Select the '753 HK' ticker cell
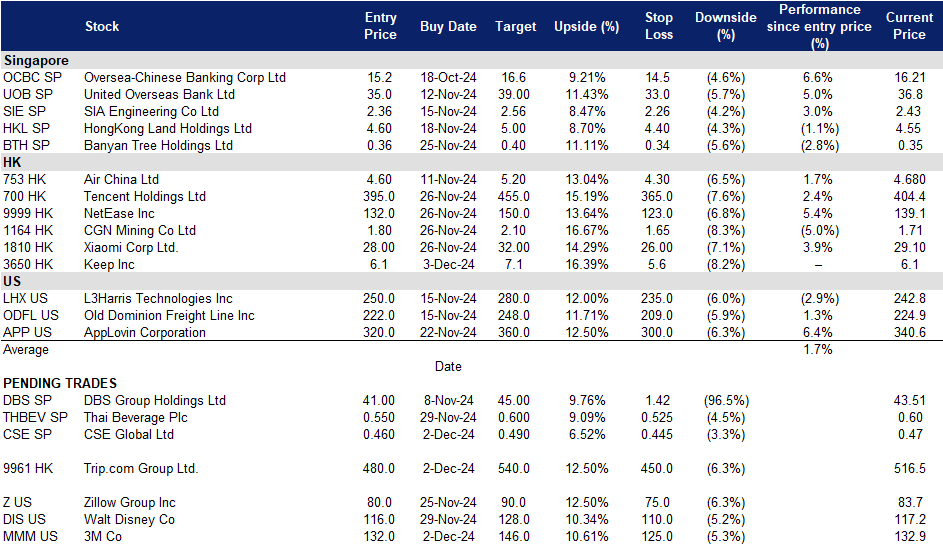The height and width of the screenshot is (545, 943). click(x=25, y=179)
